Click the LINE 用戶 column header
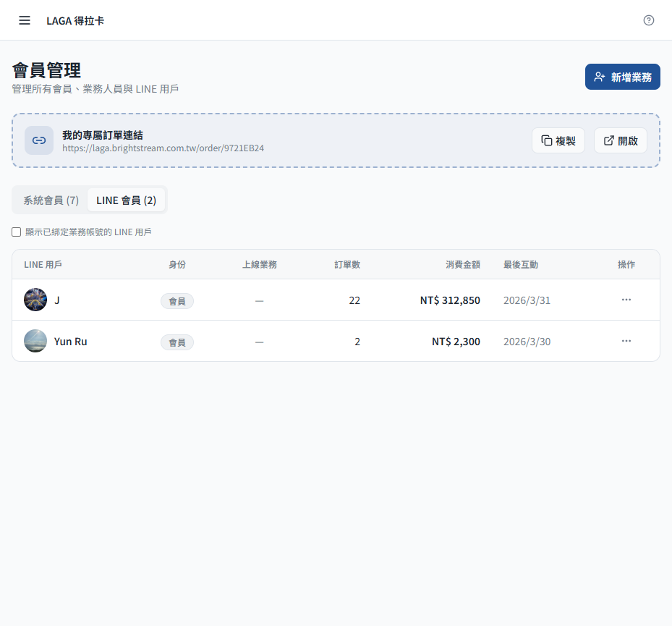Image resolution: width=672 pixels, height=626 pixels. tap(43, 265)
